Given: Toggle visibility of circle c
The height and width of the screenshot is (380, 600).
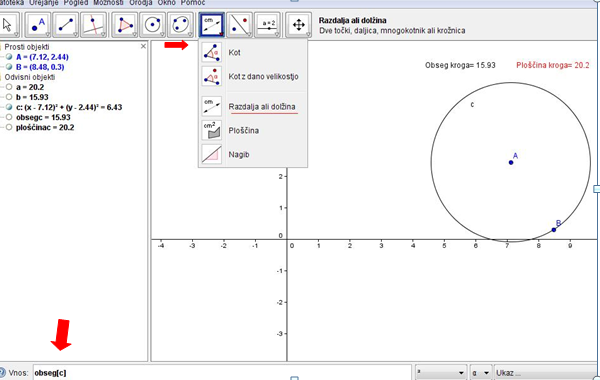Looking at the screenshot, I should click(9, 107).
